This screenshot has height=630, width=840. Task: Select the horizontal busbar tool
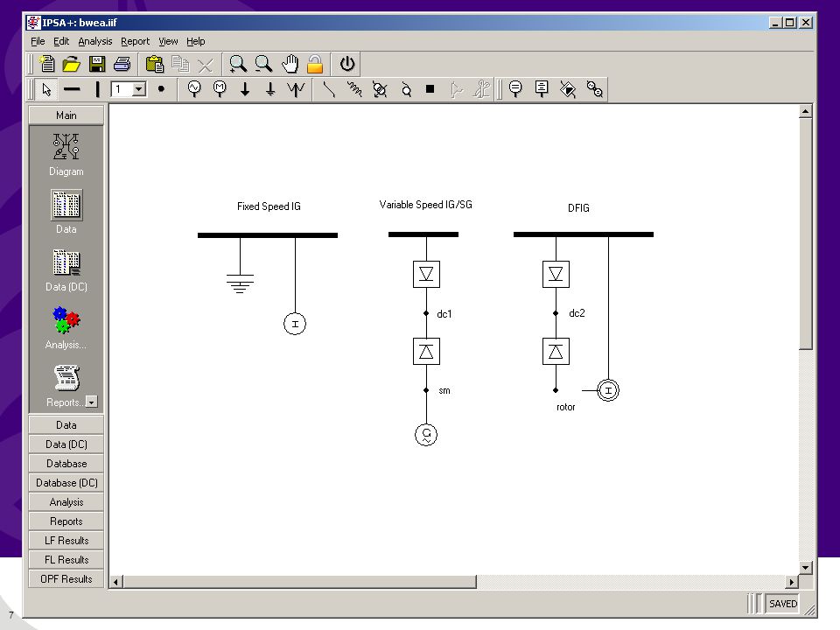pyautogui.click(x=71, y=89)
